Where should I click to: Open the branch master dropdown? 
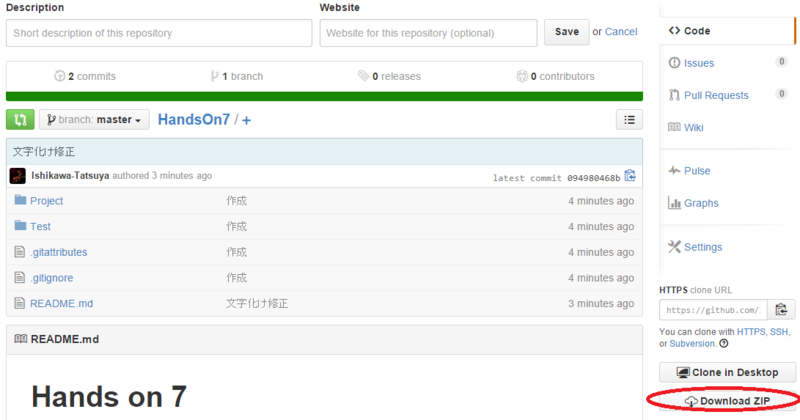(94, 119)
